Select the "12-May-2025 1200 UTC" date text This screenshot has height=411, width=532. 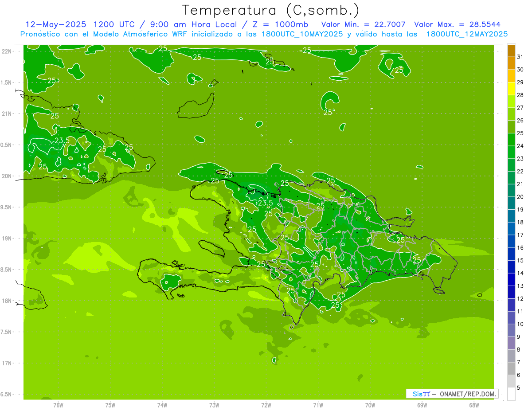coord(81,24)
